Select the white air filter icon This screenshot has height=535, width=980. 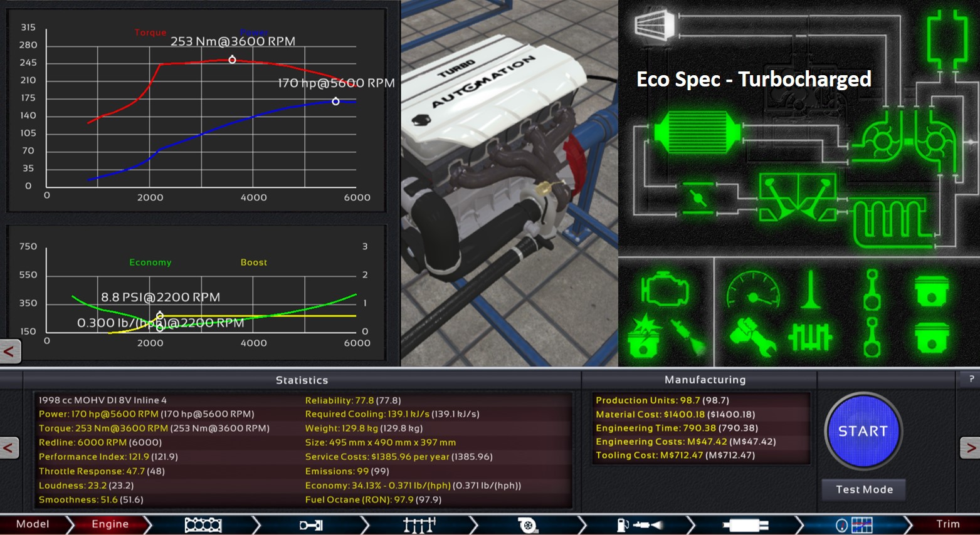pos(654,26)
